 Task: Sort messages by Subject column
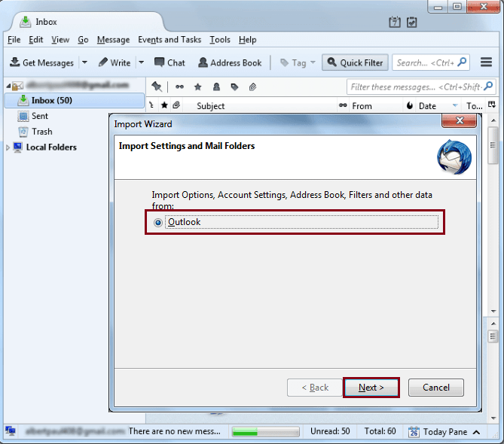coord(211,106)
